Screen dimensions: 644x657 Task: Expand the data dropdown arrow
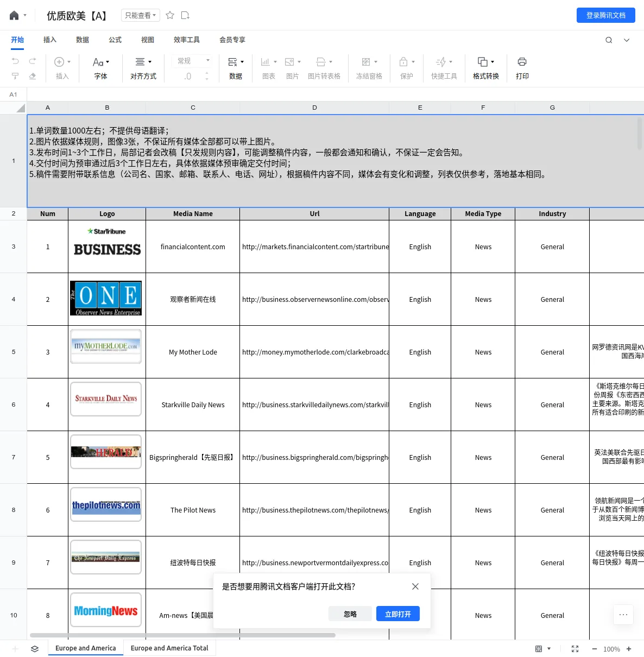tap(242, 62)
